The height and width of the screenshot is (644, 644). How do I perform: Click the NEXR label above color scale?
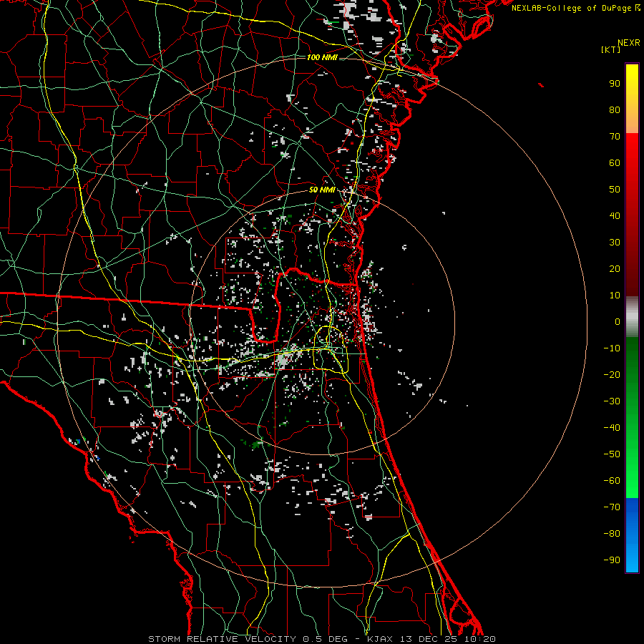coord(629,43)
